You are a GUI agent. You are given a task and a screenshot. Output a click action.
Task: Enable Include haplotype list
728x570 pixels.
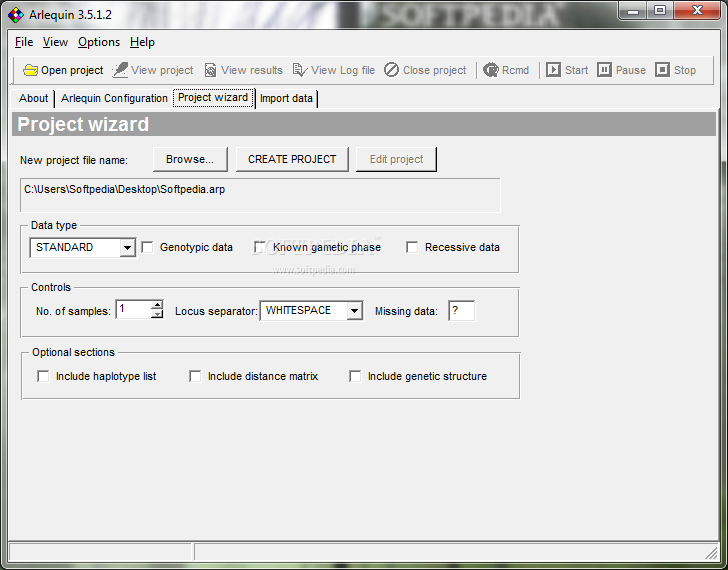[43, 376]
